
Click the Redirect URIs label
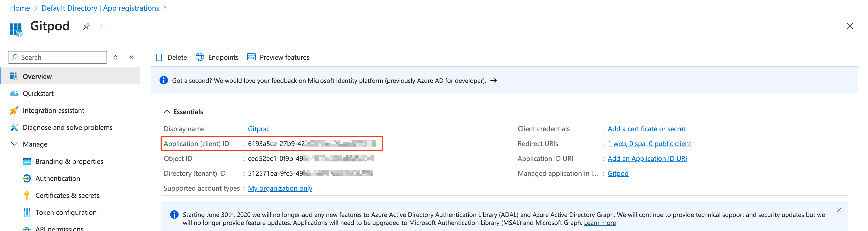(538, 144)
